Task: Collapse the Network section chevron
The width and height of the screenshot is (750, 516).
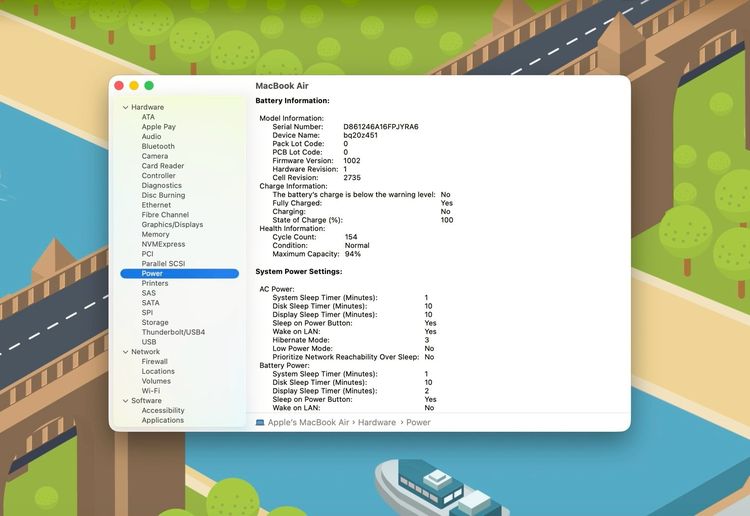Action: tap(125, 352)
